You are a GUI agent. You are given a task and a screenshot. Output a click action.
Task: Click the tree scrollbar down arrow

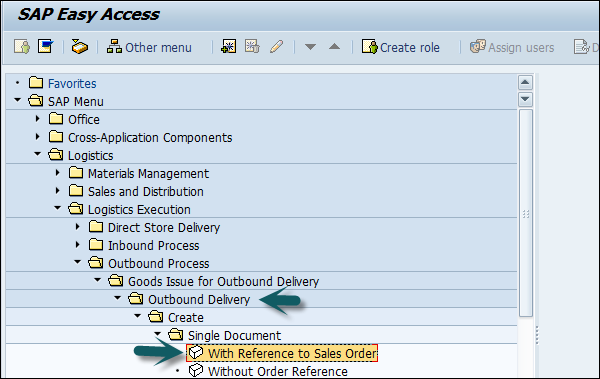pyautogui.click(x=525, y=100)
